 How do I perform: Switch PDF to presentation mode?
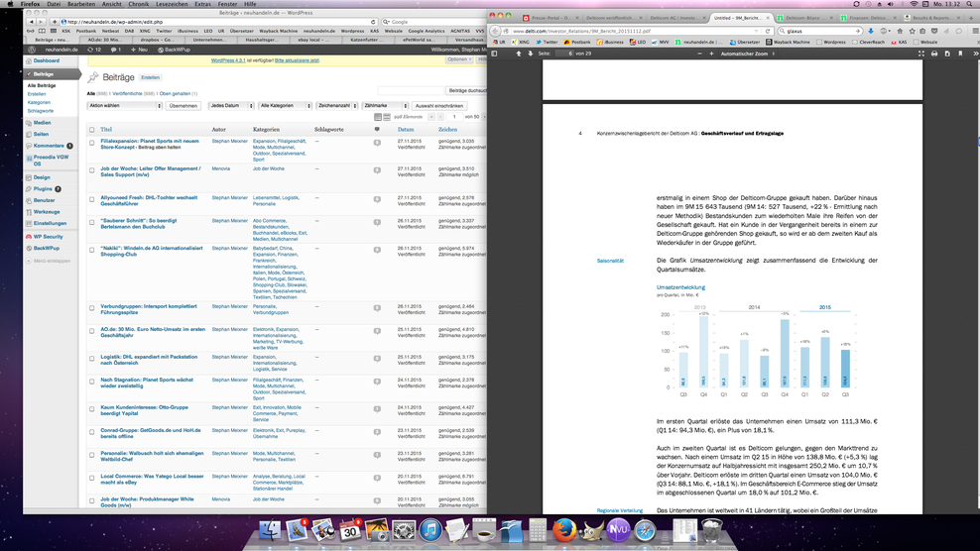tap(921, 54)
